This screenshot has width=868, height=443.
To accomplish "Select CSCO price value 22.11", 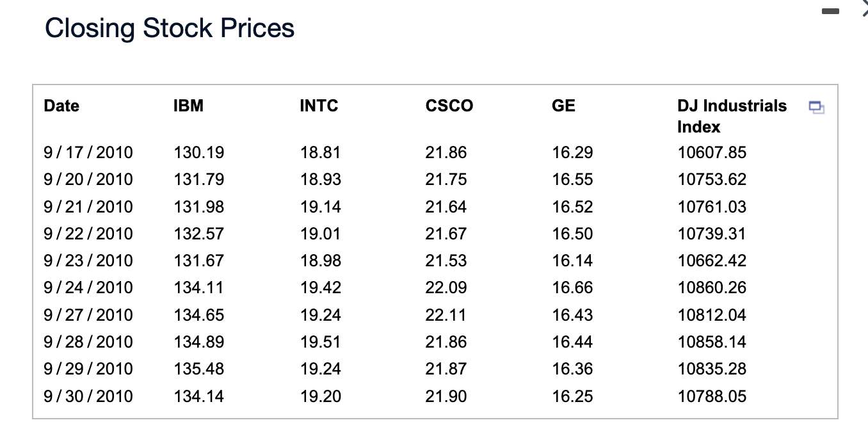I will point(446,315).
